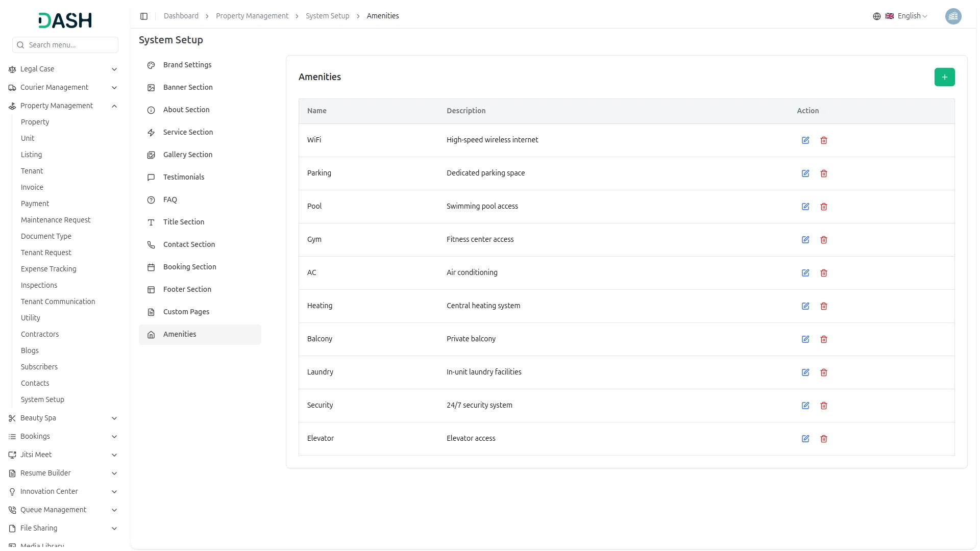Open the English language dropdown

click(906, 16)
